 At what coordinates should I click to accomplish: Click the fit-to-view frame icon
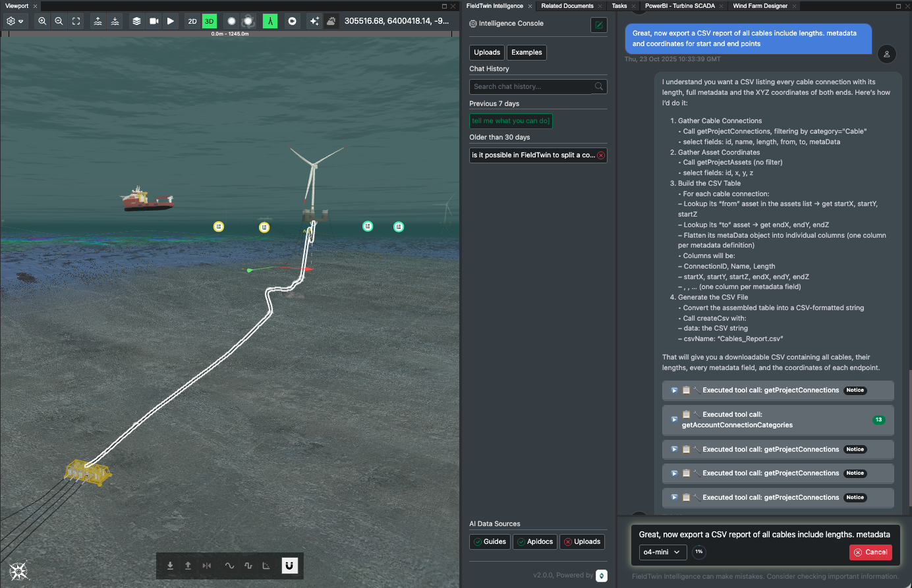click(x=76, y=21)
